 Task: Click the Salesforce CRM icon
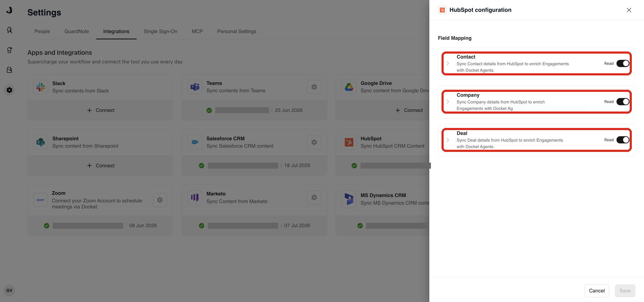click(195, 142)
